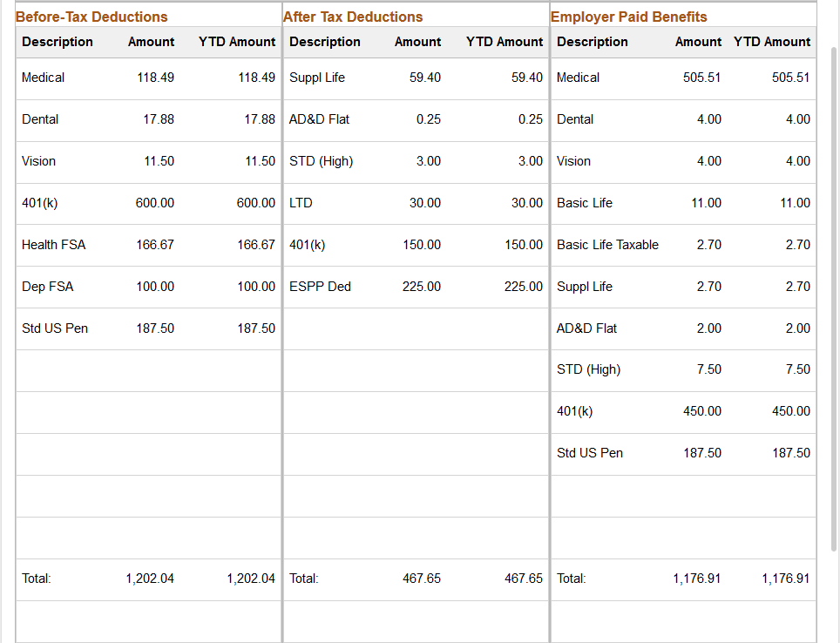Click the 600.00 401(k) YTD Amount value
The image size is (840, 643).
tap(256, 203)
